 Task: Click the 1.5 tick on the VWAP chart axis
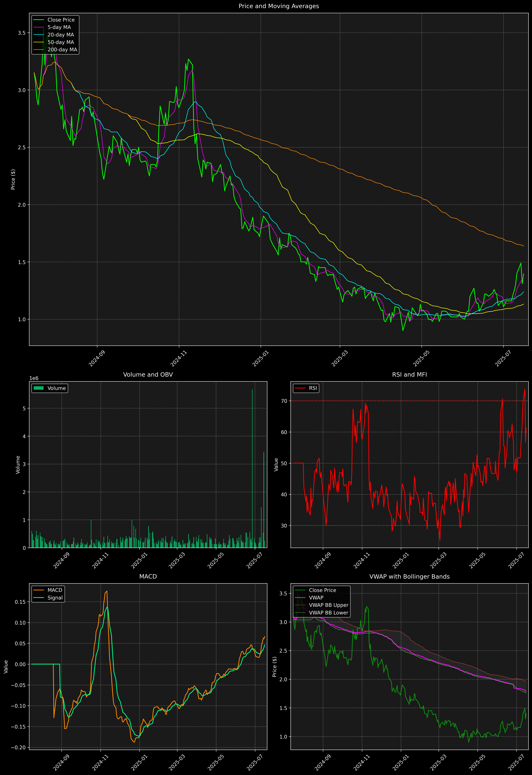click(283, 708)
